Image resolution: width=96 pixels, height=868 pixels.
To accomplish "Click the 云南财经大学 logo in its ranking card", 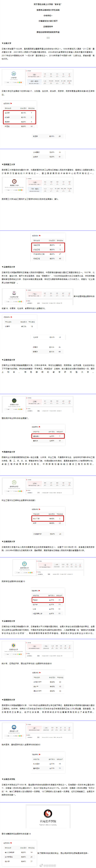I will click(x=14, y=646).
